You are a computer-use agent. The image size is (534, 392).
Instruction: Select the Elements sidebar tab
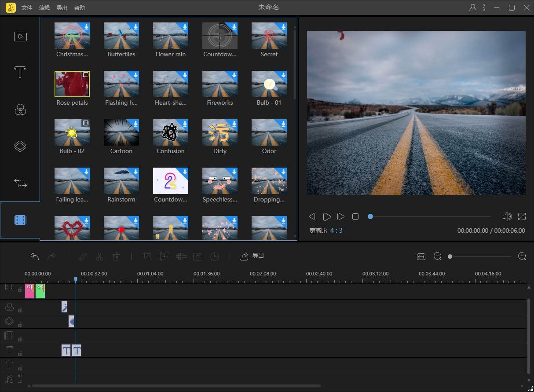pyautogui.click(x=20, y=220)
